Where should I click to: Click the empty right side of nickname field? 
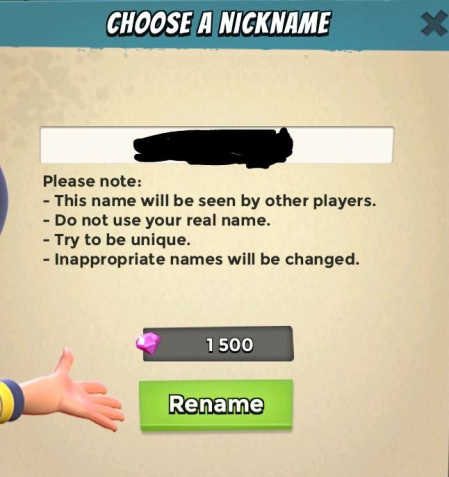(343, 145)
